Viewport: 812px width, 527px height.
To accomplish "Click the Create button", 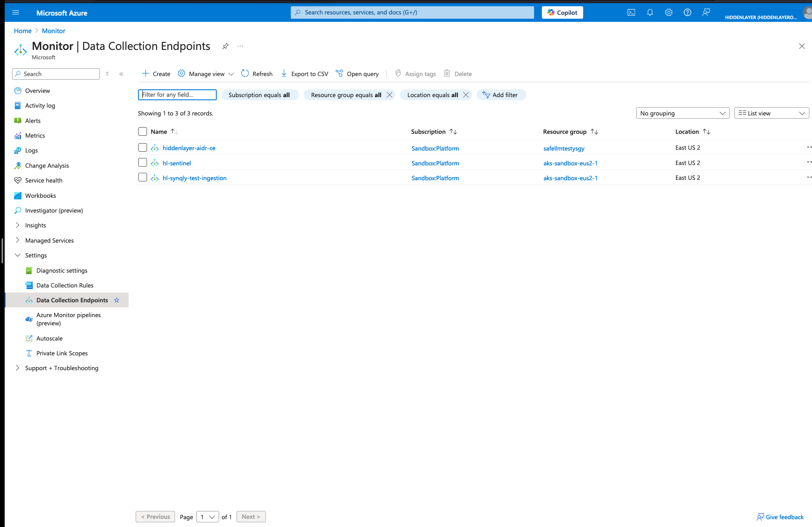I will point(156,74).
